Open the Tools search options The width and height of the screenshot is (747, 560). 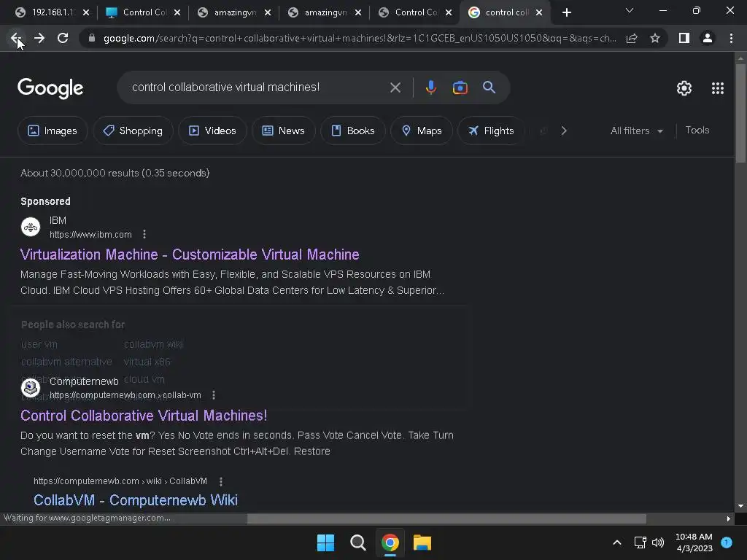click(x=697, y=130)
